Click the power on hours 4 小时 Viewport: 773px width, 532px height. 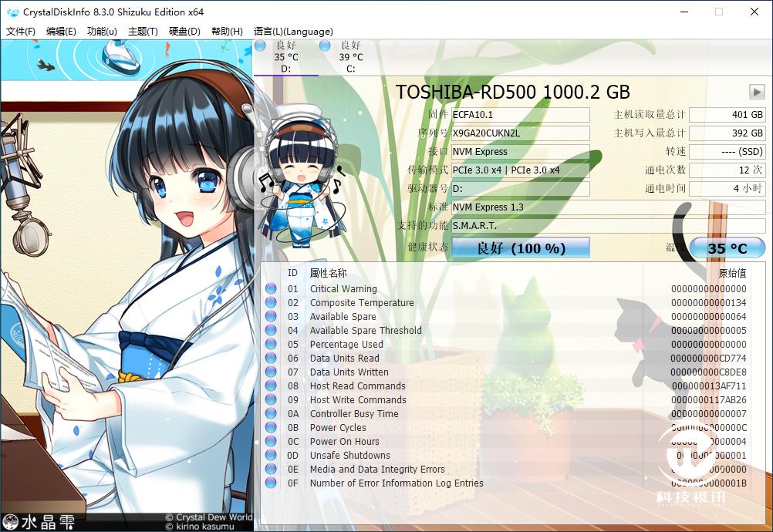(727, 189)
